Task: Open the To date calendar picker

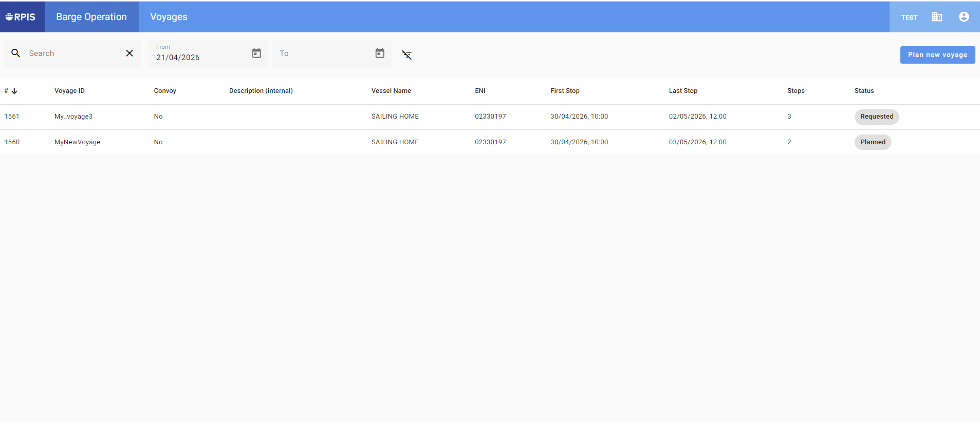Action: [380, 53]
